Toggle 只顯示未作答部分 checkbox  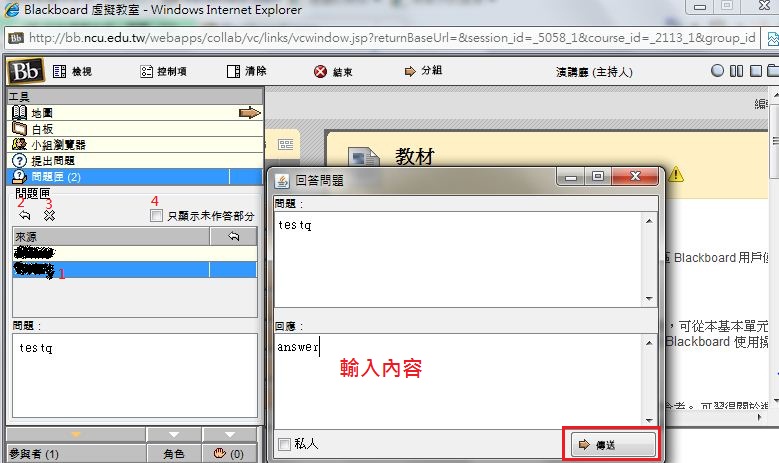(155, 216)
